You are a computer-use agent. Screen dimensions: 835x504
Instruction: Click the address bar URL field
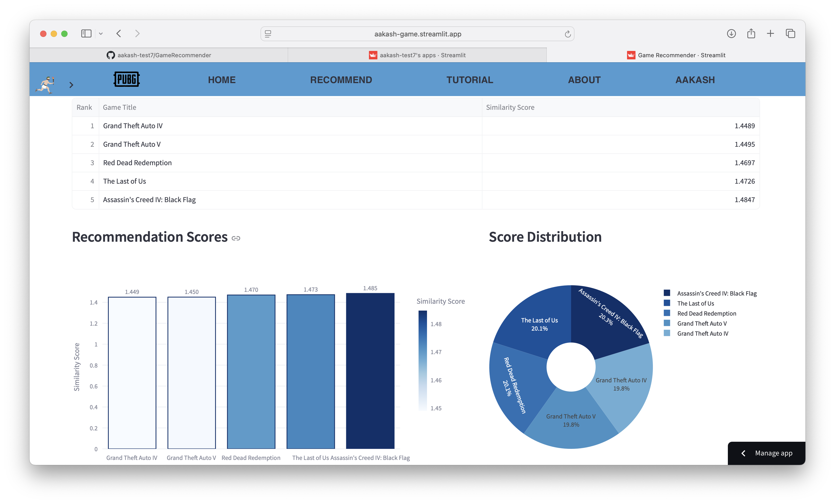[417, 34]
